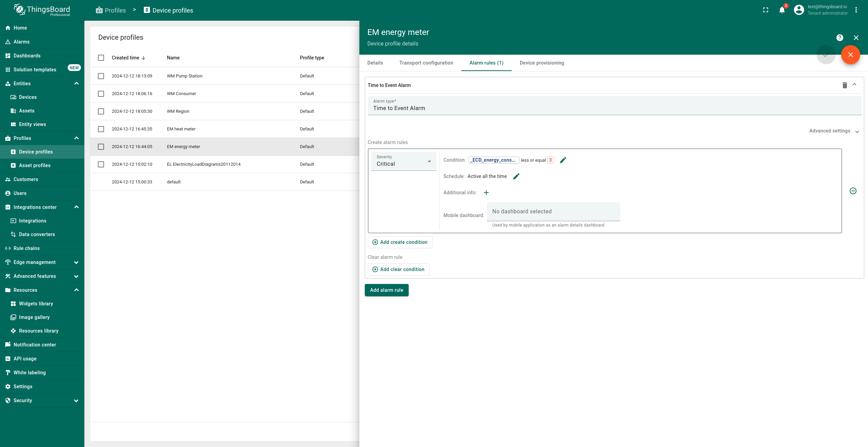Viewport: 868px width, 447px height.
Task: Open help for device profile details
Action: click(x=839, y=38)
